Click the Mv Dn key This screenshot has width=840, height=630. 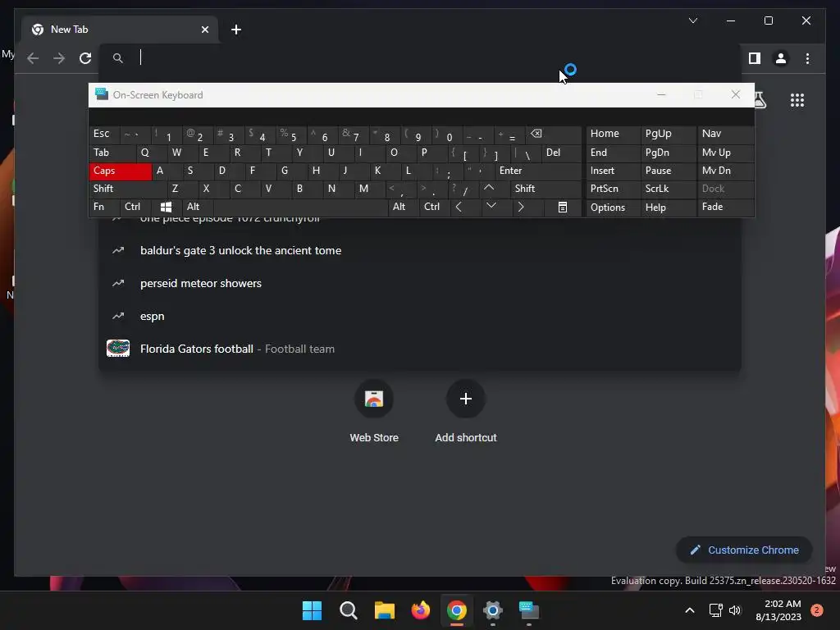point(725,171)
